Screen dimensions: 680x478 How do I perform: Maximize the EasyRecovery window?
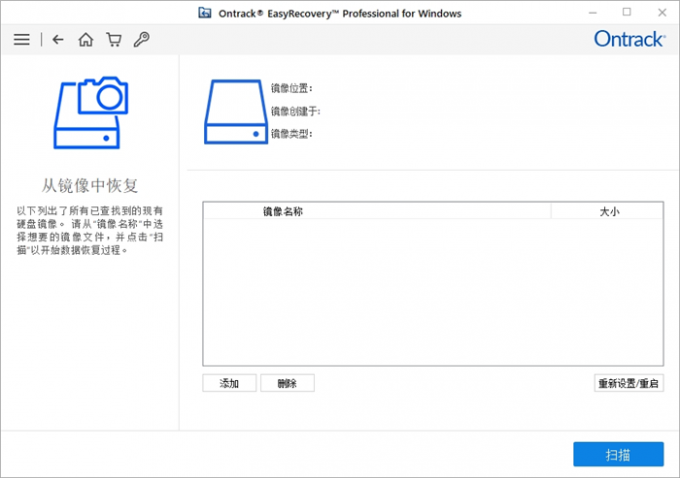coord(627,13)
